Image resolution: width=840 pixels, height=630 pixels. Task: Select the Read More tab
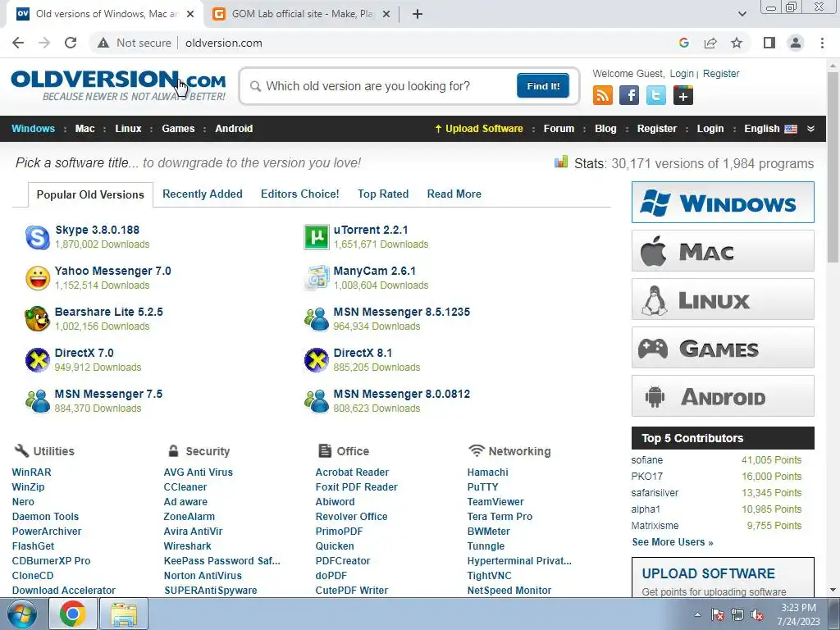point(454,194)
